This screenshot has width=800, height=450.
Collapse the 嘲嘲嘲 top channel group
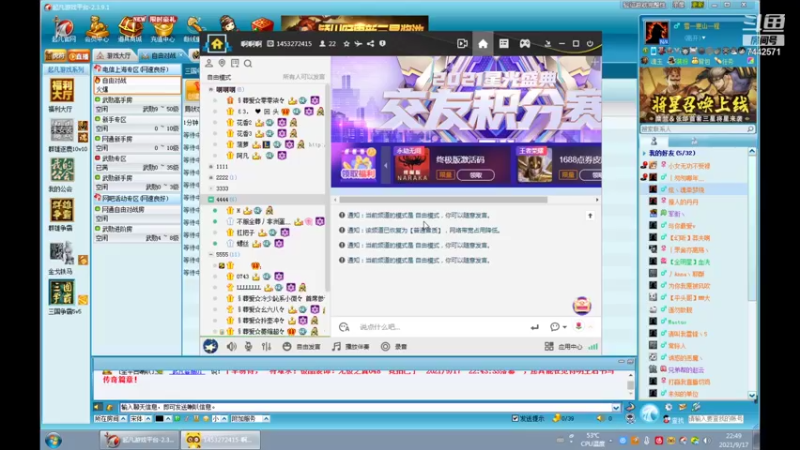(x=211, y=89)
